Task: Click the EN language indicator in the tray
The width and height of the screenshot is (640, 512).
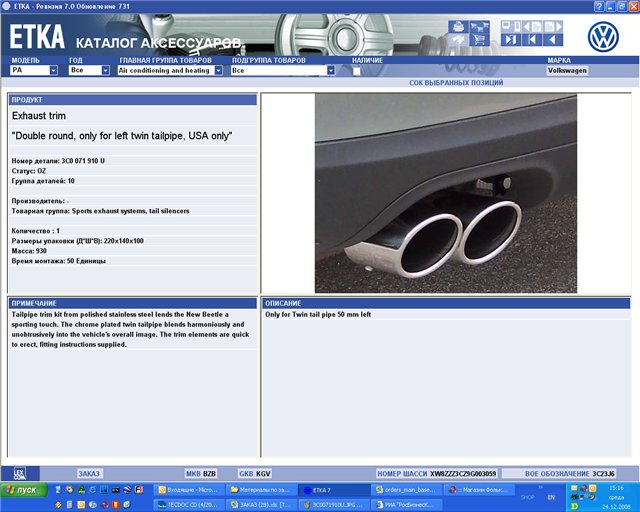Action: (551, 497)
